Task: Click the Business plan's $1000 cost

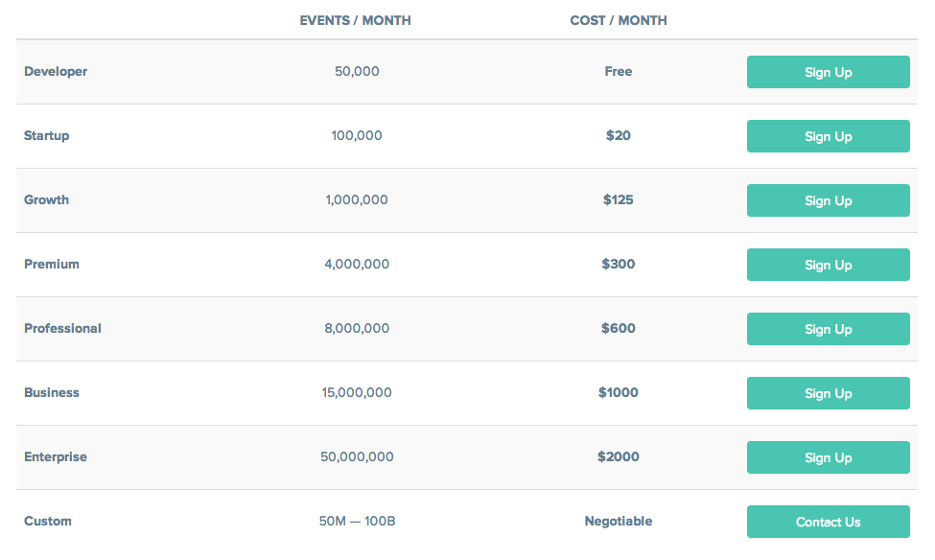Action: [x=619, y=393]
